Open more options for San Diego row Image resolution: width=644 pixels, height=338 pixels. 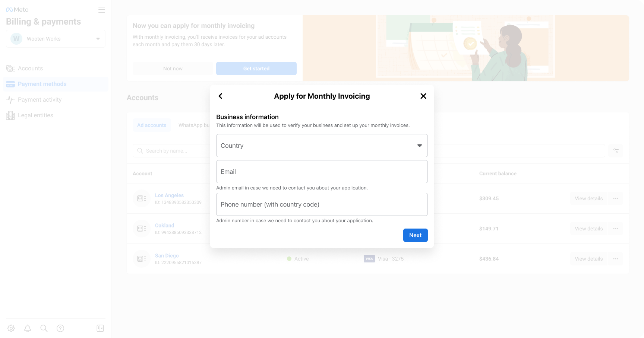[x=616, y=259]
